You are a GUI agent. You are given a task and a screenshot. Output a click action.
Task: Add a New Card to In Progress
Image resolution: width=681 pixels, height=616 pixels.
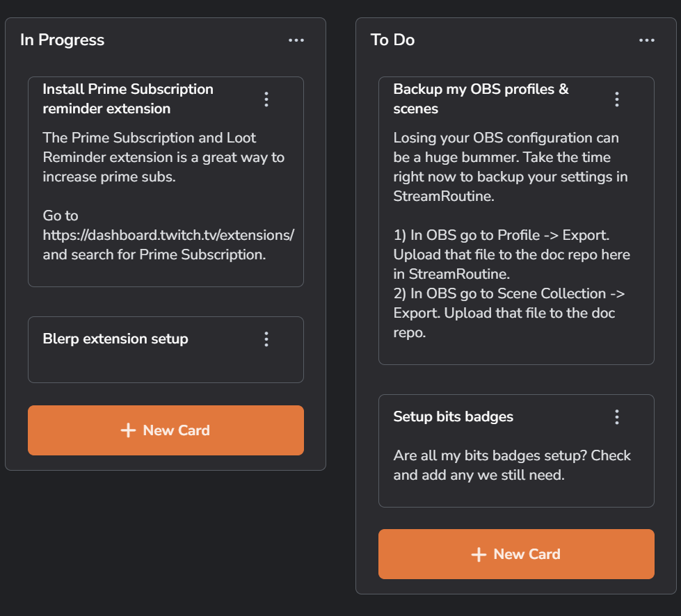coord(166,430)
